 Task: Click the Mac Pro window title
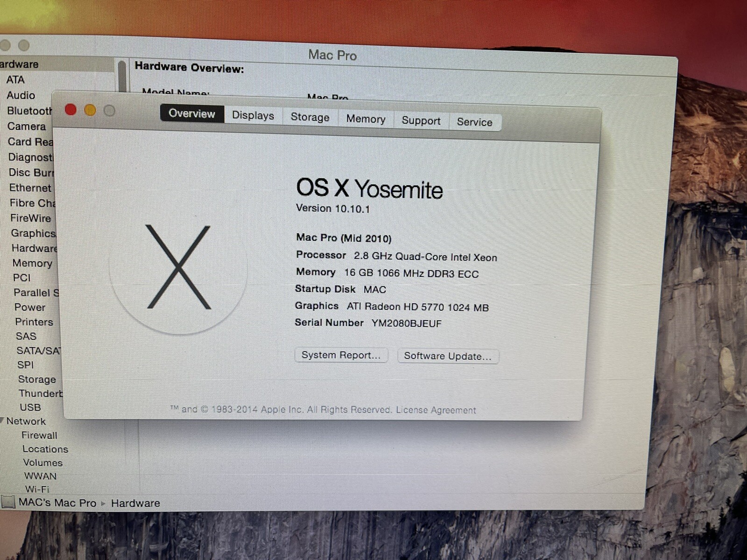(332, 55)
